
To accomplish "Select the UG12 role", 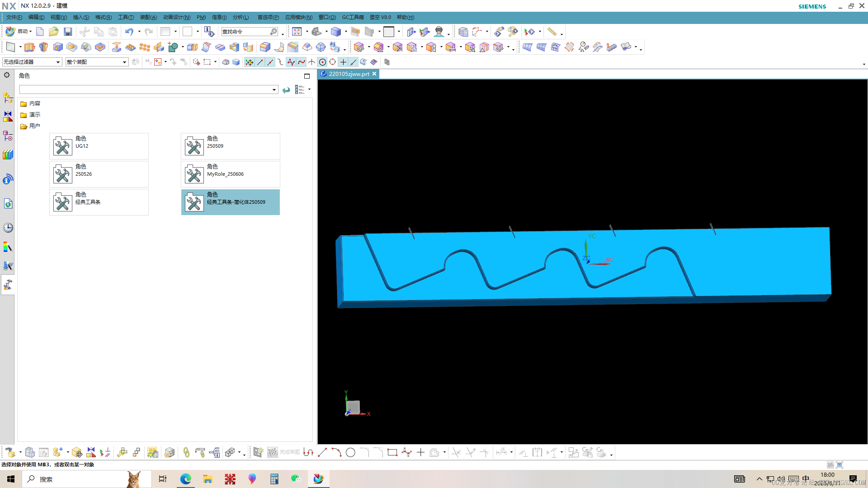I will pyautogui.click(x=99, y=146).
